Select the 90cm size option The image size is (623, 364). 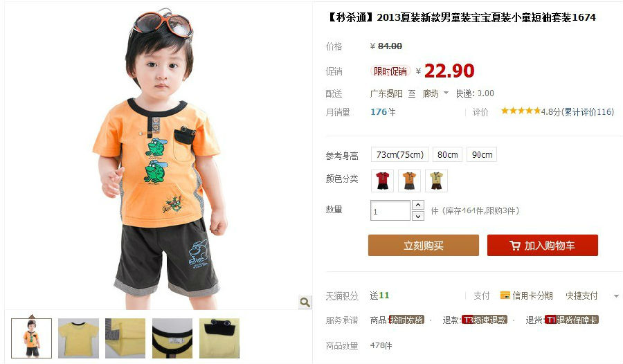click(x=482, y=154)
